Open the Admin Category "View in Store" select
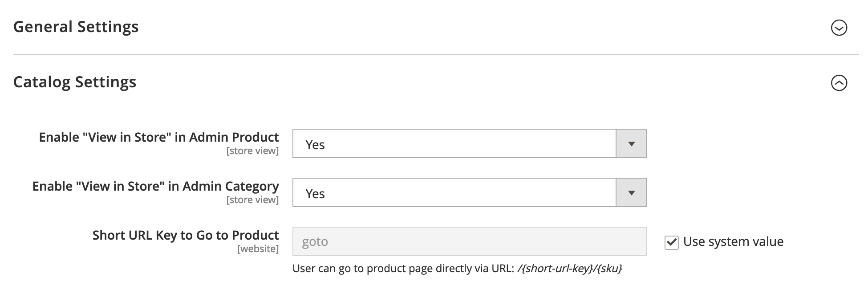The height and width of the screenshot is (302, 868). (454, 193)
